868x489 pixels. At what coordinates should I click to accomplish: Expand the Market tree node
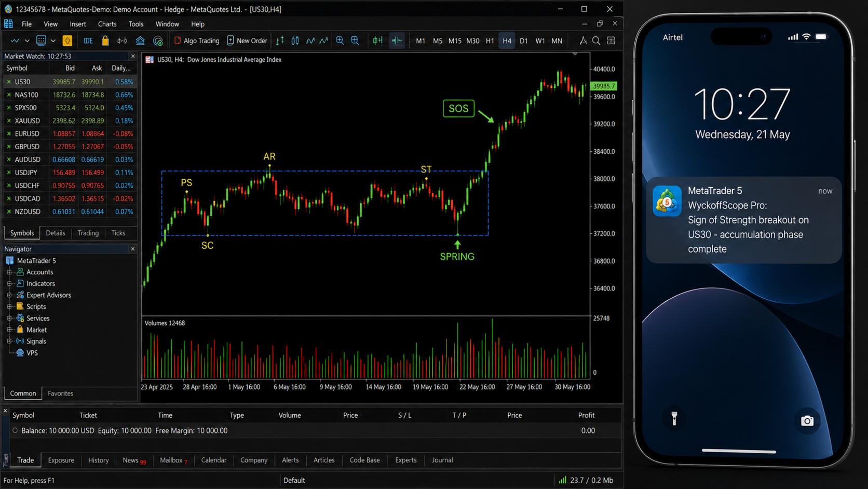tap(9, 329)
